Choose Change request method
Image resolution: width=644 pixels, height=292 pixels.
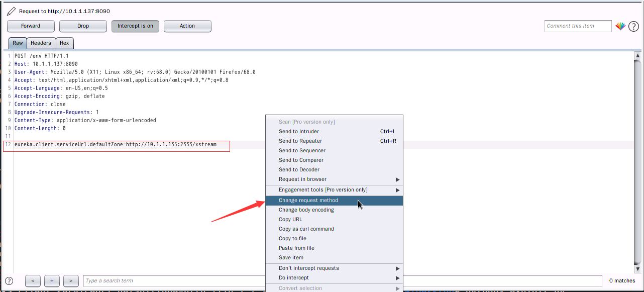point(334,200)
